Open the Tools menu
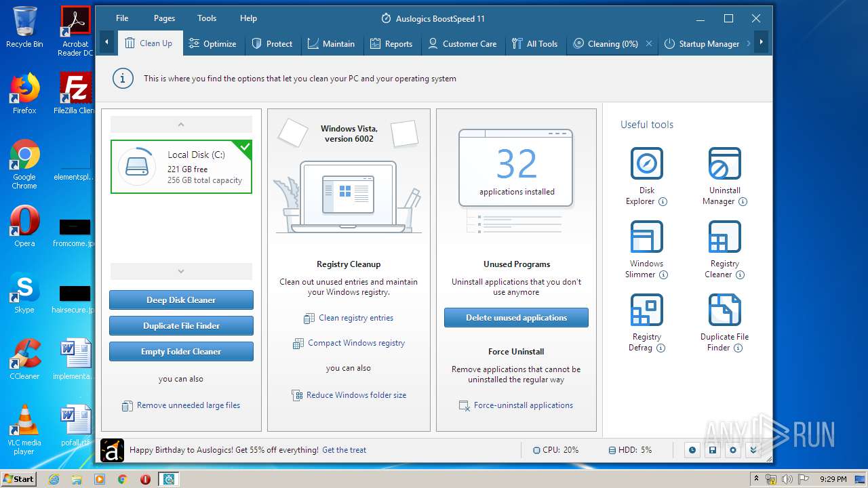Image resolution: width=868 pixels, height=488 pixels. pyautogui.click(x=207, y=18)
